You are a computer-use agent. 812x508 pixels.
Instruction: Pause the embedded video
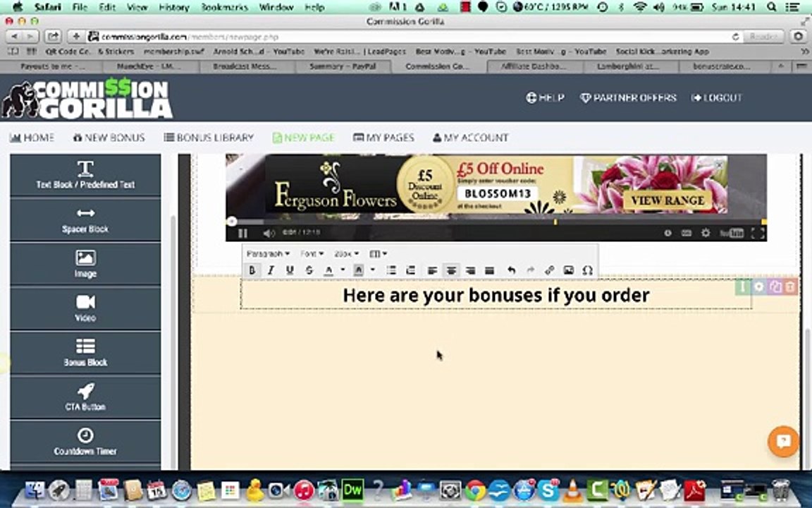[x=242, y=234]
